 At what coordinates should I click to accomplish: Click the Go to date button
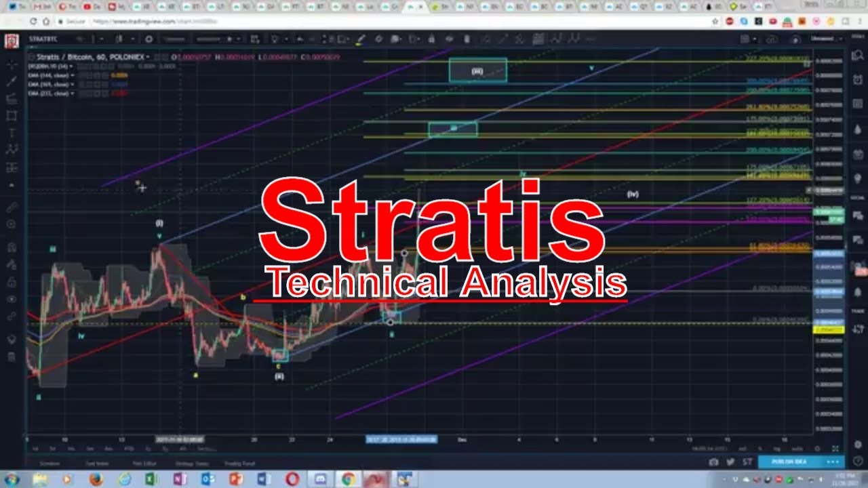click(x=206, y=449)
